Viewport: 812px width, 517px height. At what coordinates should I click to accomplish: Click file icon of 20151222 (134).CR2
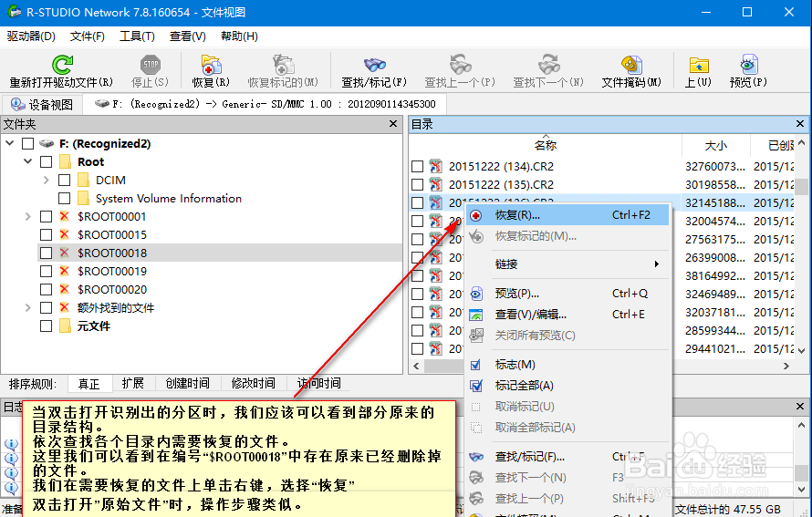pos(436,166)
